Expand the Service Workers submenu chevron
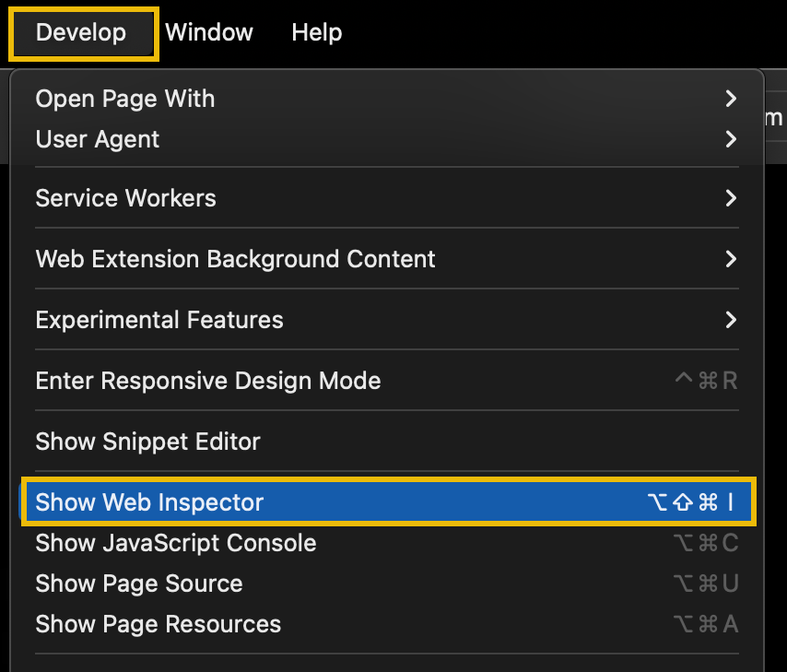This screenshot has height=672, width=787. coord(731,198)
